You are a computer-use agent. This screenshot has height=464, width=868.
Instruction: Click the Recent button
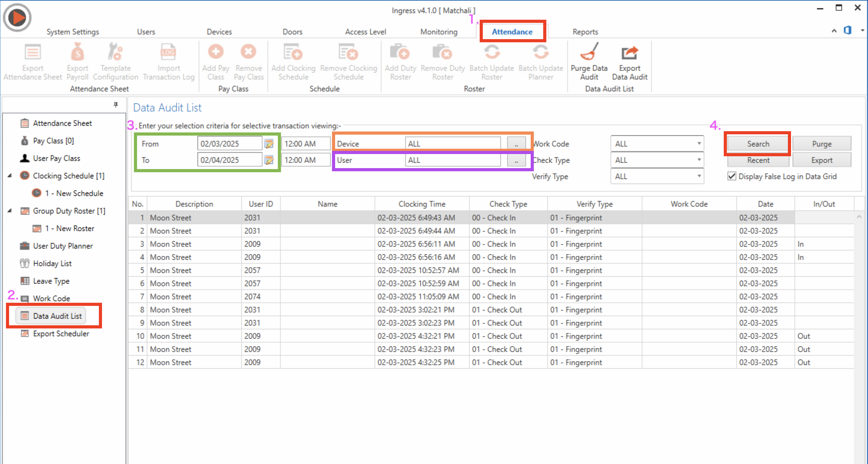point(758,160)
